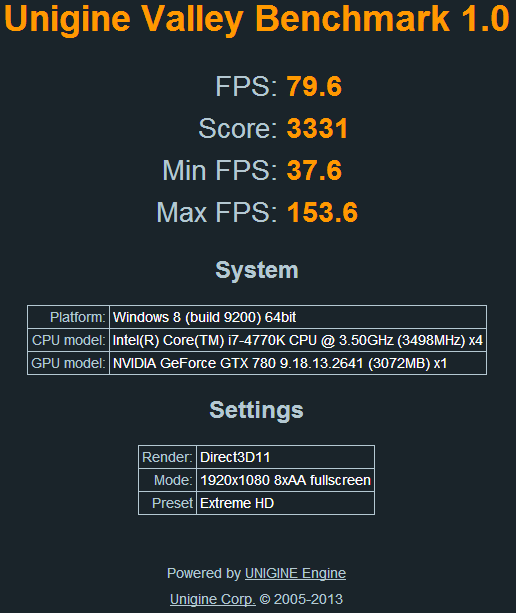
Task: Click the System section heading
Action: coord(257,270)
